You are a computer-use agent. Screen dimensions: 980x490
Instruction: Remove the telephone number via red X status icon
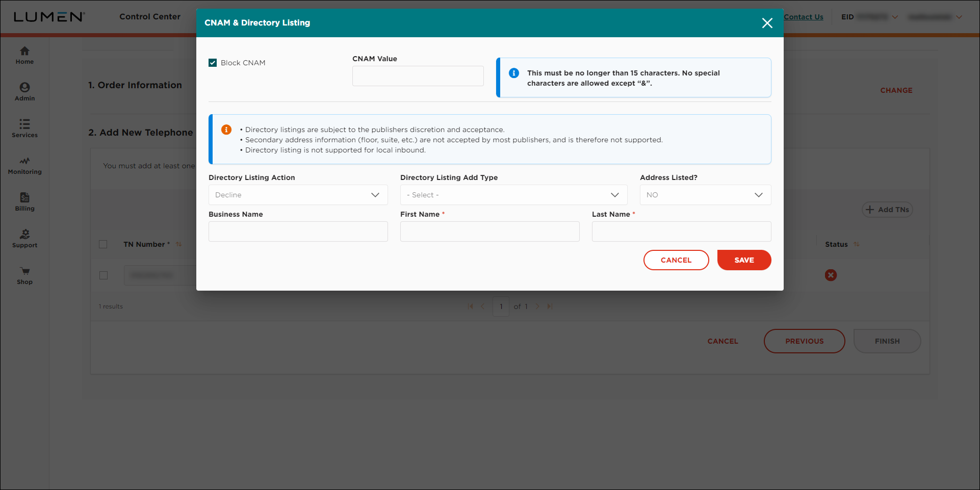pyautogui.click(x=831, y=275)
